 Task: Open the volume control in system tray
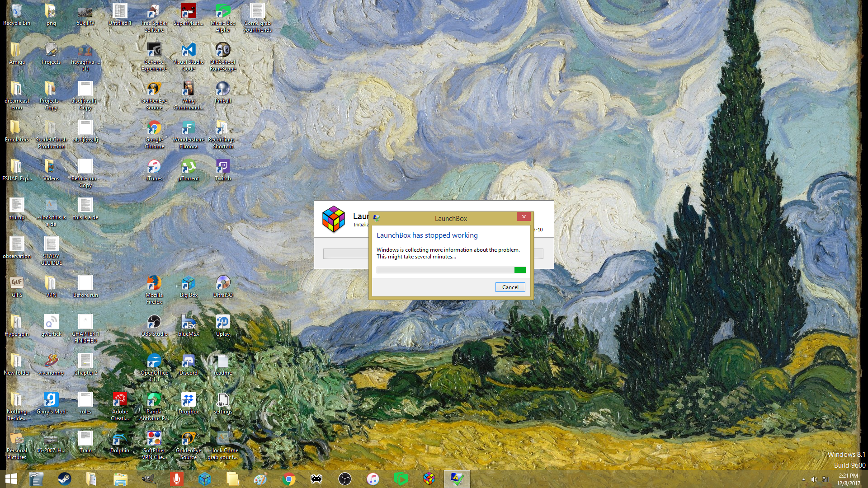814,479
